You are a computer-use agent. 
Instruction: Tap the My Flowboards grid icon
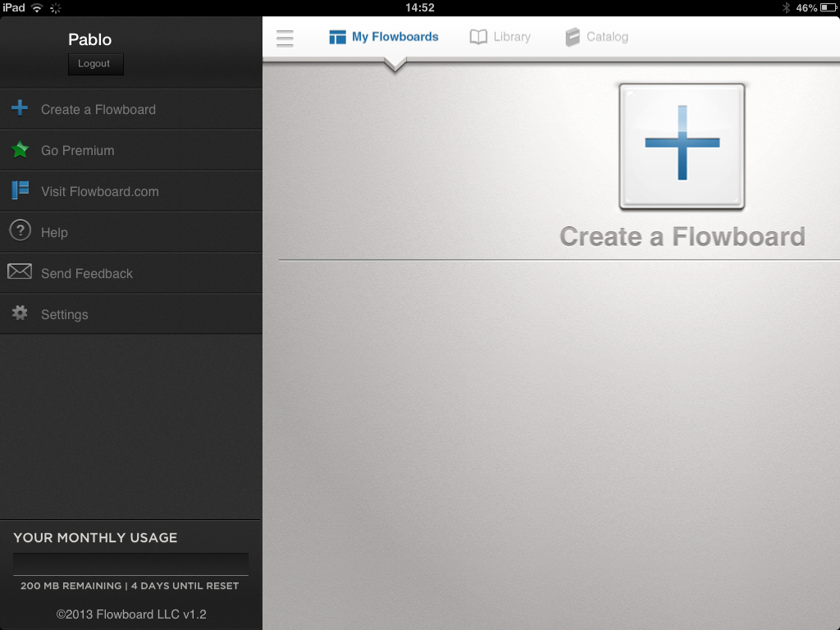point(336,36)
